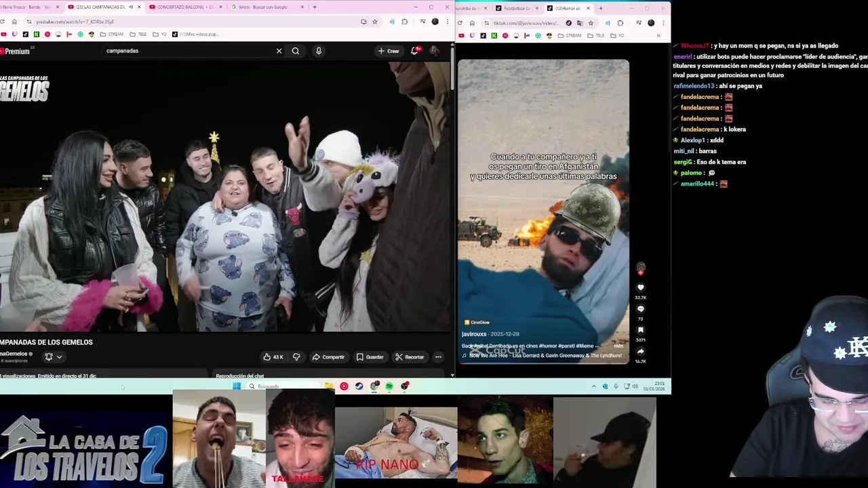Screen dimensions: 868x488
Task: Open YouTube notifications bell
Action: (414, 51)
